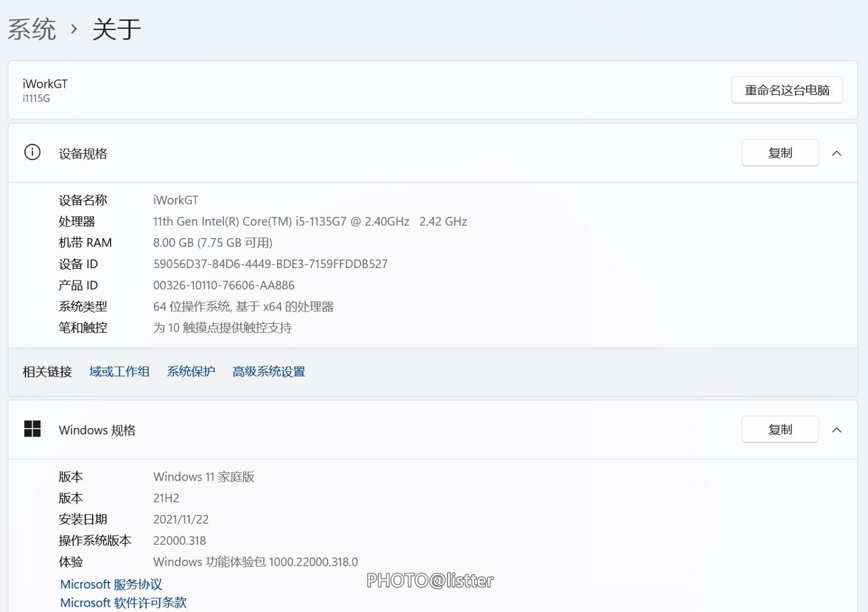The image size is (868, 612).
Task: Open Microsoft 软件许可条款 link
Action: tap(123, 603)
